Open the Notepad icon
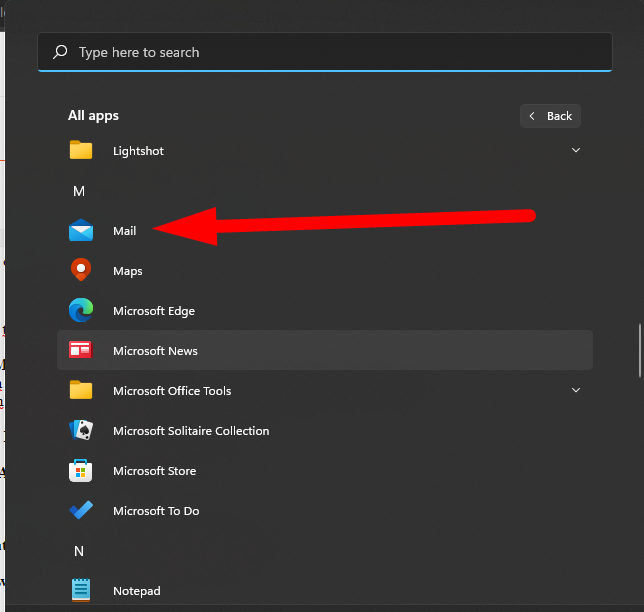 click(81, 590)
